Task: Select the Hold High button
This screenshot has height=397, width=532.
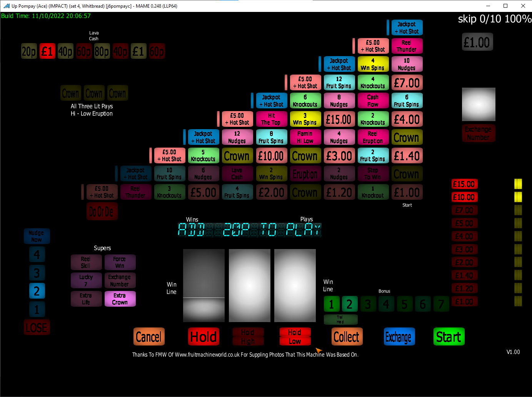Action: click(x=248, y=337)
